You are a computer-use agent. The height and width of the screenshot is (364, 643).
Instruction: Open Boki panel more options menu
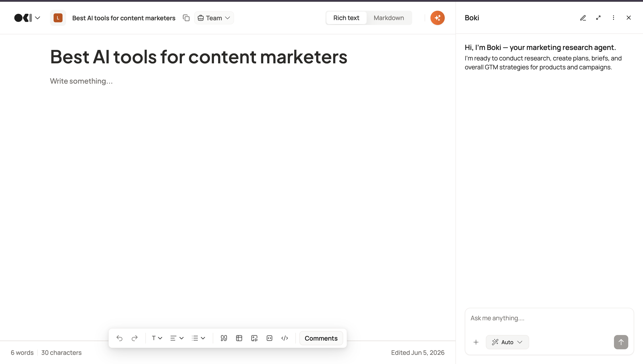[x=614, y=18]
